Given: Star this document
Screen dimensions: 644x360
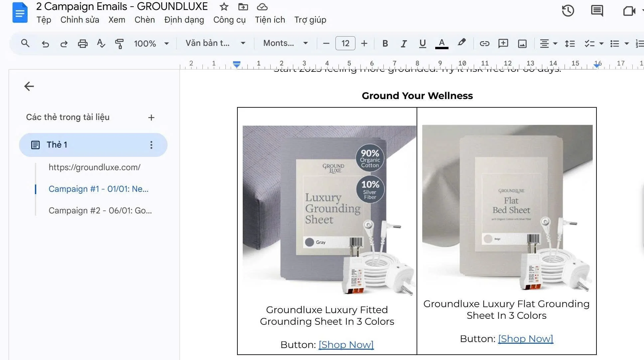Looking at the screenshot, I should (x=224, y=7).
